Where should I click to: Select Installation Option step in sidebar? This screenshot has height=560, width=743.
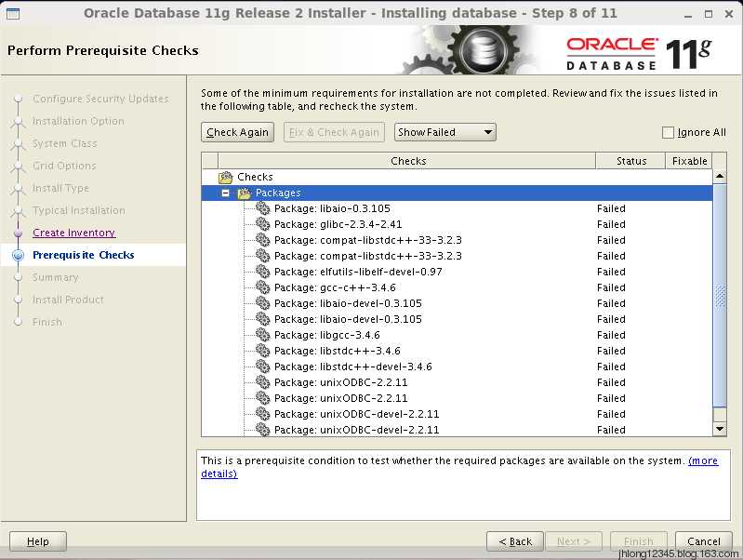78,121
